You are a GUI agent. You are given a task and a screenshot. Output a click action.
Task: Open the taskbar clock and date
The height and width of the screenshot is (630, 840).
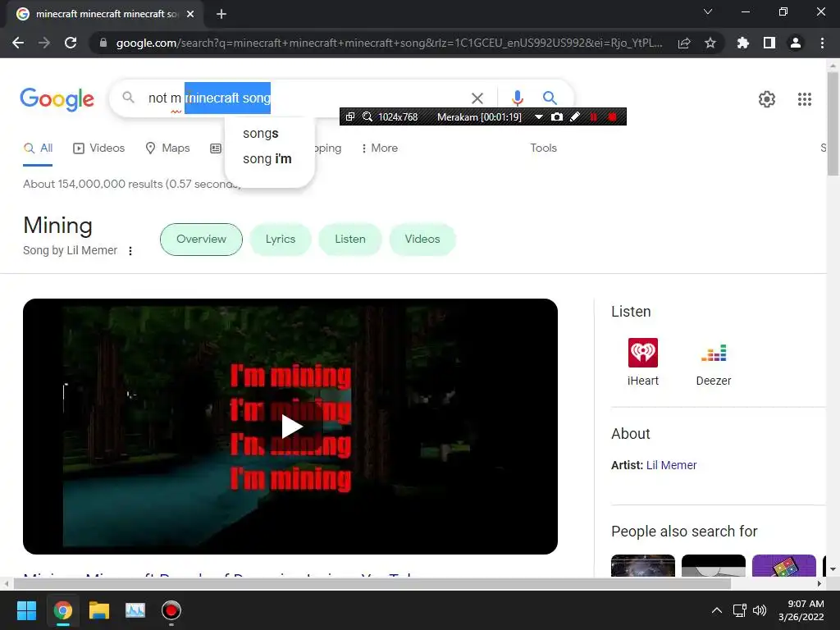801,610
